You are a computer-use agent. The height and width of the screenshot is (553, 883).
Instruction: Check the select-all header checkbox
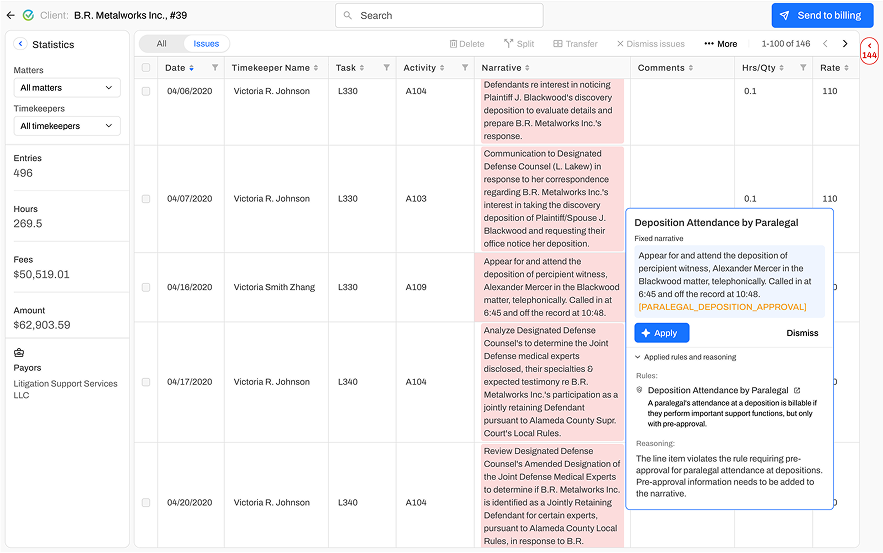pos(146,68)
